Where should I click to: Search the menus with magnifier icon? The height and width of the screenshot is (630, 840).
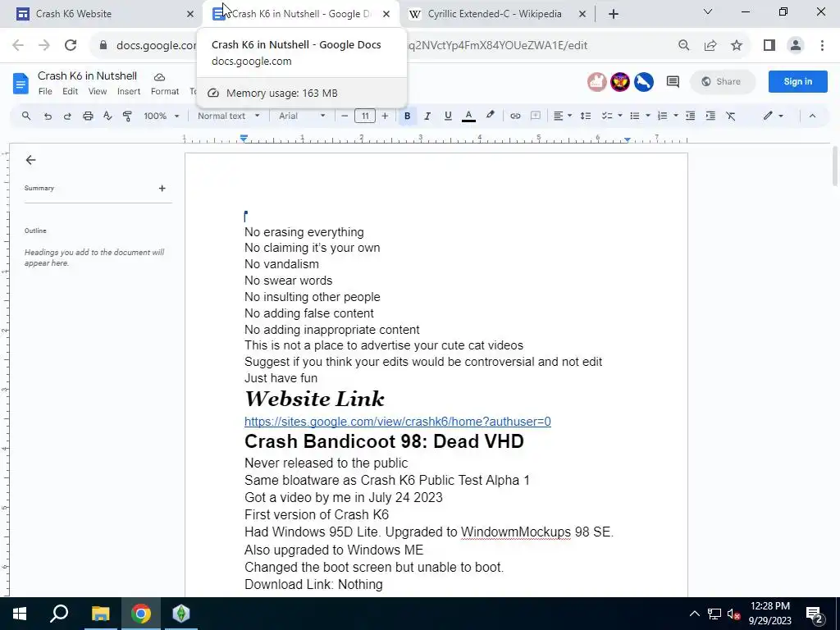pyautogui.click(x=26, y=116)
